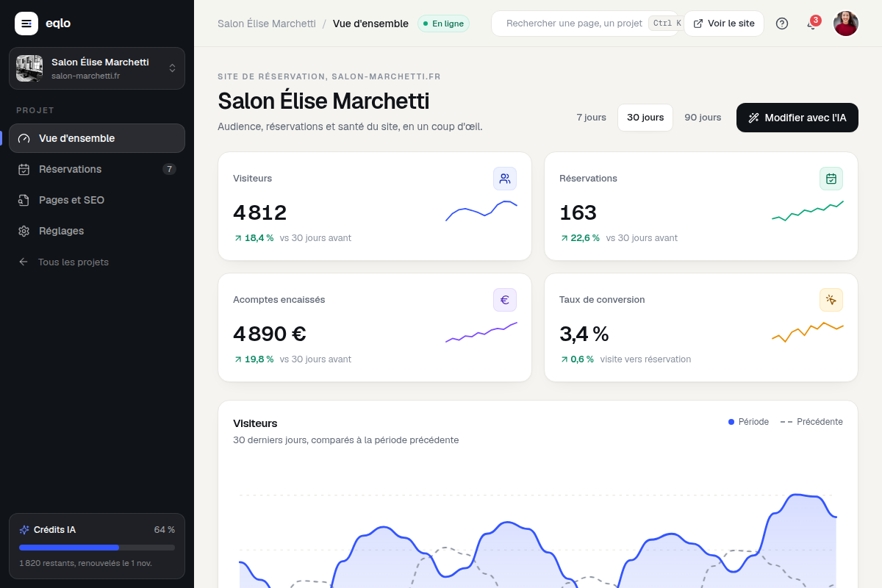The height and width of the screenshot is (588, 882).
Task: Click the Pages et SEO file icon
Action: [24, 200]
